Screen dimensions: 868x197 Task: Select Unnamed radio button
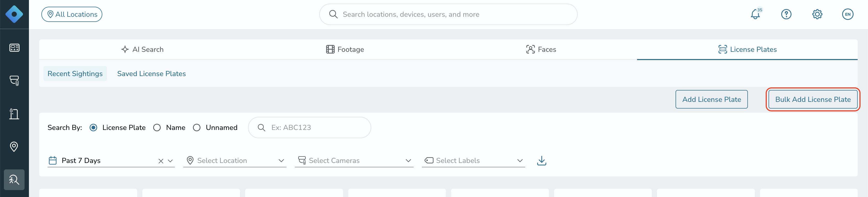197,127
